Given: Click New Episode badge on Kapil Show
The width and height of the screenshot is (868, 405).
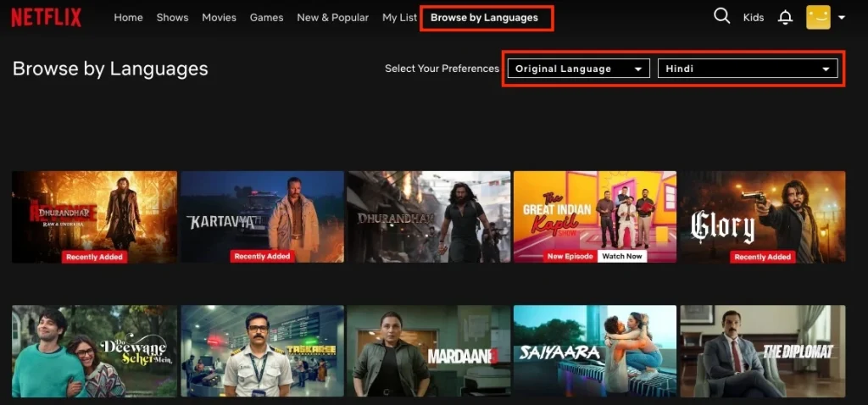Looking at the screenshot, I should tap(570, 256).
